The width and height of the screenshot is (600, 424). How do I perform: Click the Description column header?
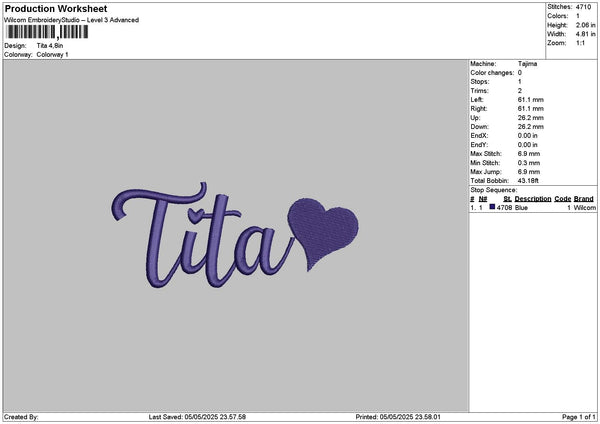533,199
